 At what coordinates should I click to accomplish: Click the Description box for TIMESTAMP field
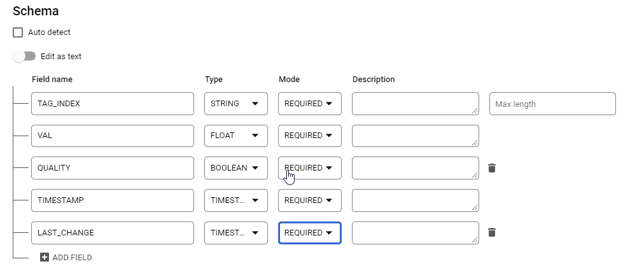tap(414, 200)
